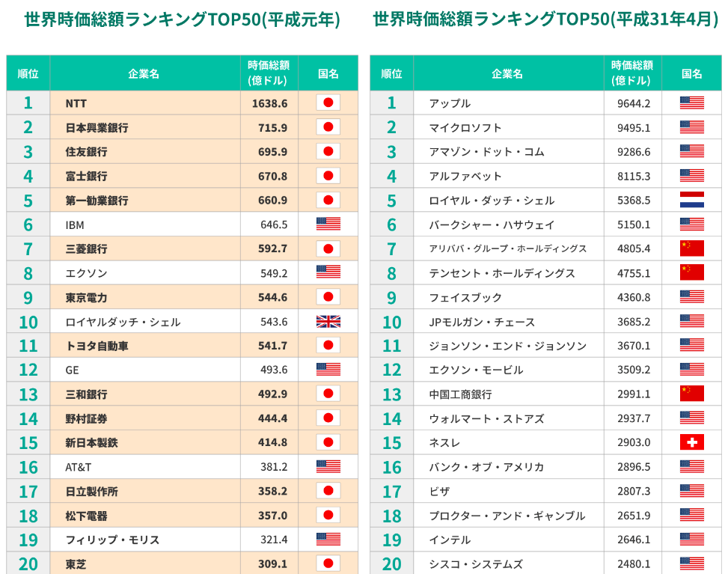Click company name 第一勧業銀行
The height and width of the screenshot is (574, 728).
[97, 201]
